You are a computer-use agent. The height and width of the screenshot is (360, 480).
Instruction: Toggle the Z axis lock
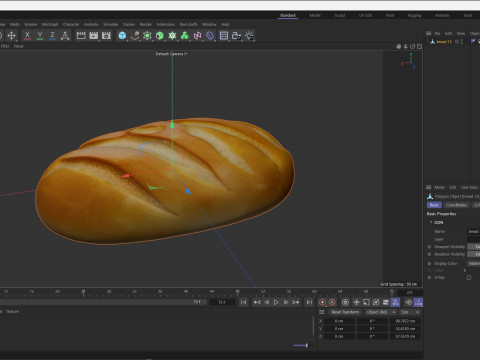(x=52, y=36)
